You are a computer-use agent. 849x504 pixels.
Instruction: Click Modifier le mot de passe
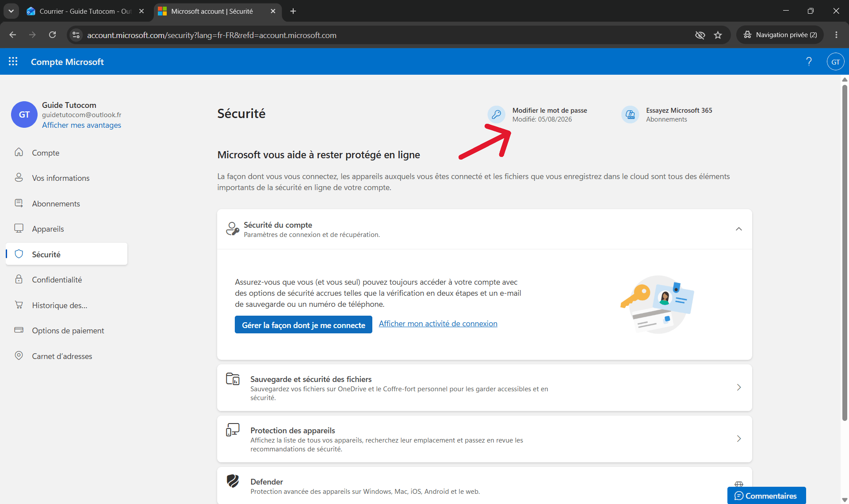click(x=550, y=111)
